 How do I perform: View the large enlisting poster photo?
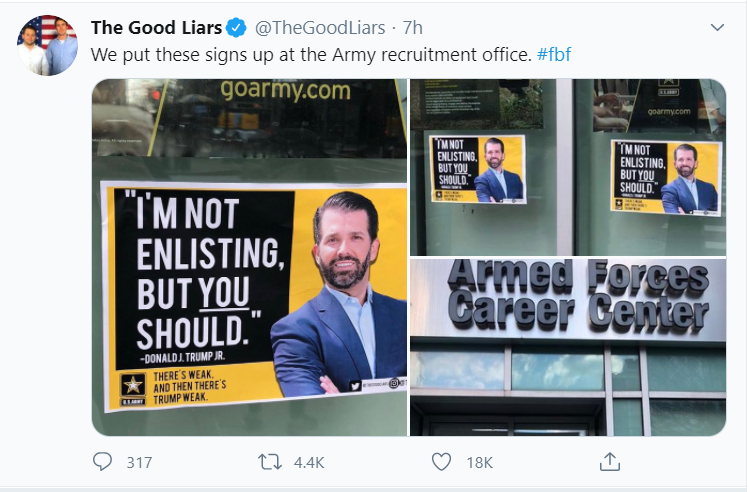(249, 257)
